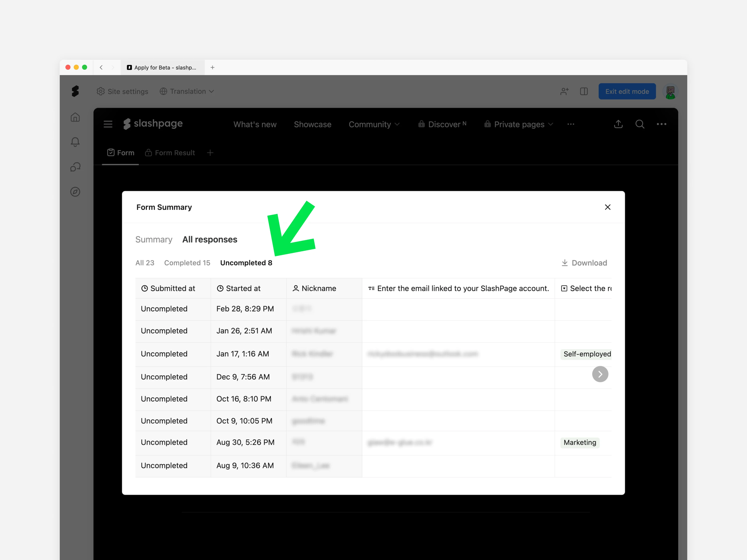Switch to the Summary tab
747x560 pixels.
click(154, 239)
